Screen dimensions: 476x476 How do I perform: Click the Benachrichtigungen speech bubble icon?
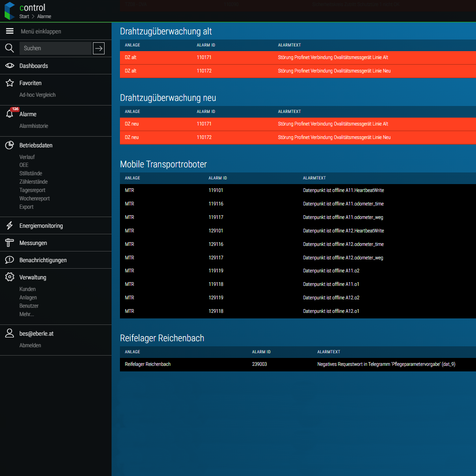(x=9, y=260)
